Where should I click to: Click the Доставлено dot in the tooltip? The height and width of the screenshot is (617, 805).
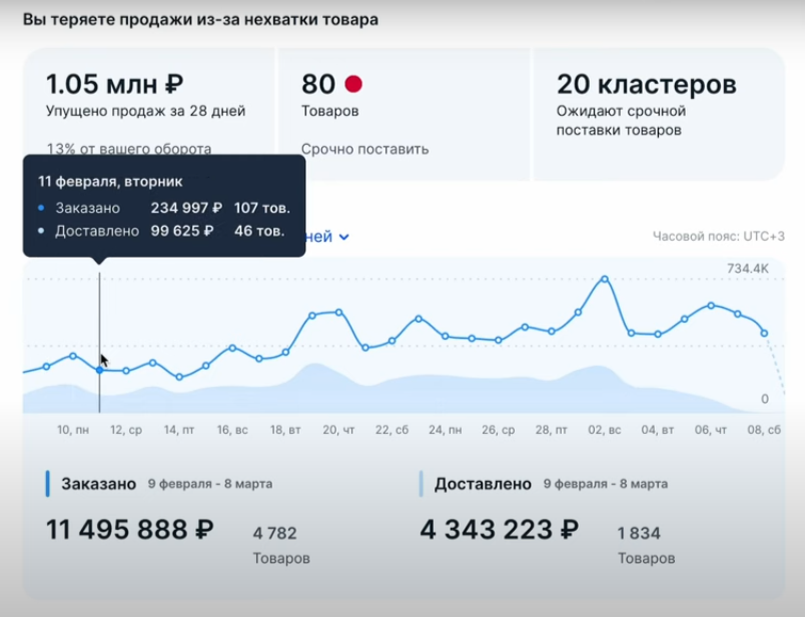(x=40, y=232)
